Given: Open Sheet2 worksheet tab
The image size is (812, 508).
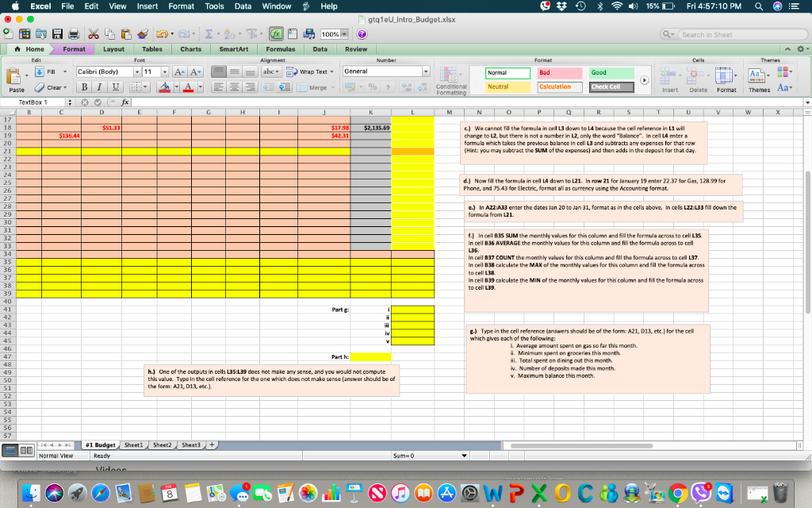Looking at the screenshot, I should 161,444.
